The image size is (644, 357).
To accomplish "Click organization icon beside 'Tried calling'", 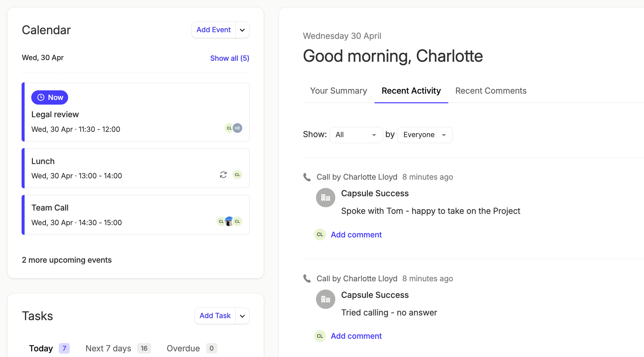I will tap(326, 299).
